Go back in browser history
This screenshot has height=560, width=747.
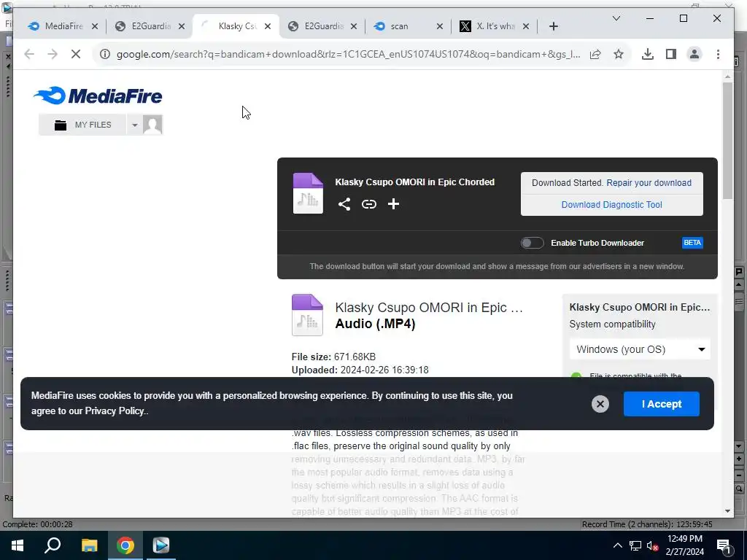click(29, 54)
